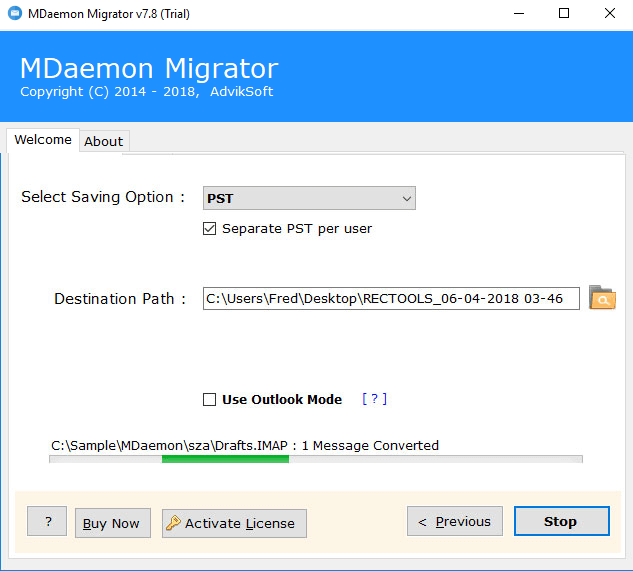The width and height of the screenshot is (633, 571).
Task: Select the Welcome tab
Action: pos(43,140)
